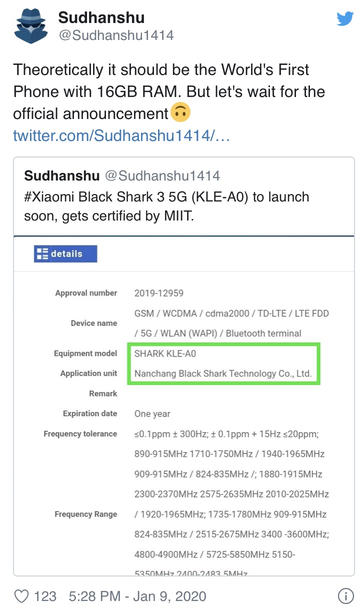
Task: Click quoted tweet's @Sudhanshu1414 handle
Action: (162, 175)
